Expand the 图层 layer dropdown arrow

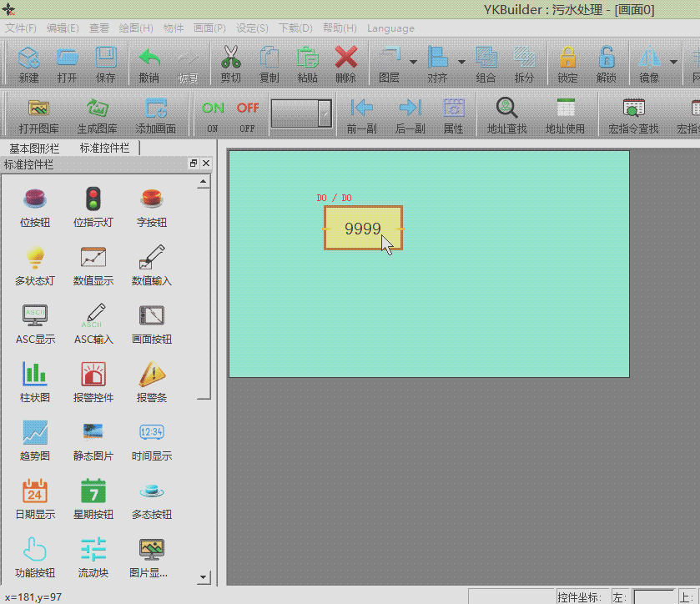[412, 62]
